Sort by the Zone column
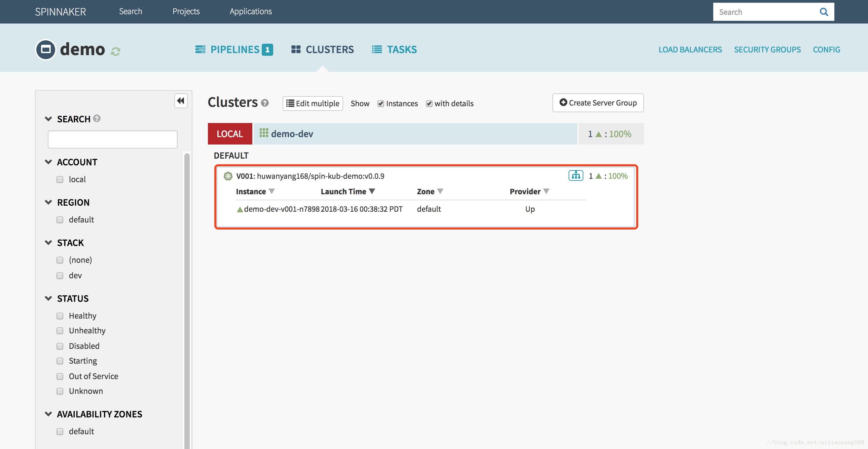Screen dimensions: 868x449 tap(430, 192)
